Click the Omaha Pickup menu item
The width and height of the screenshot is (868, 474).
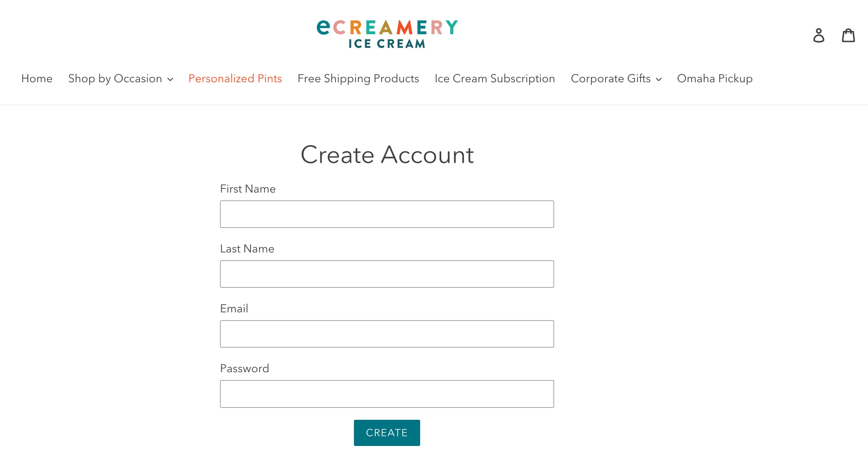point(715,78)
